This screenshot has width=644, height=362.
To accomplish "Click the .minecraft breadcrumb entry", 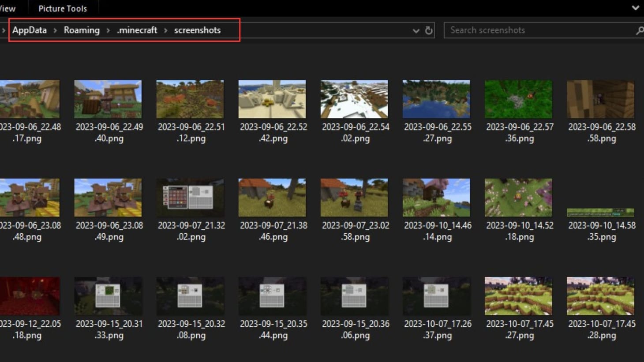I will (x=137, y=30).
